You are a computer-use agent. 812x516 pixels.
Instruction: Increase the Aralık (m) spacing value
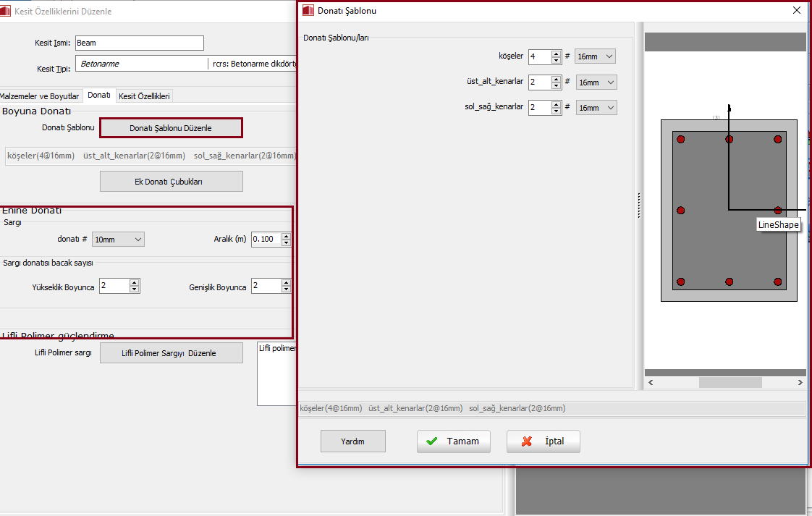point(287,236)
